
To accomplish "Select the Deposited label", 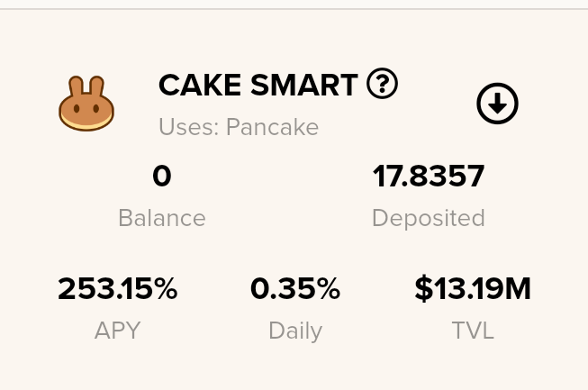I will point(429,218).
